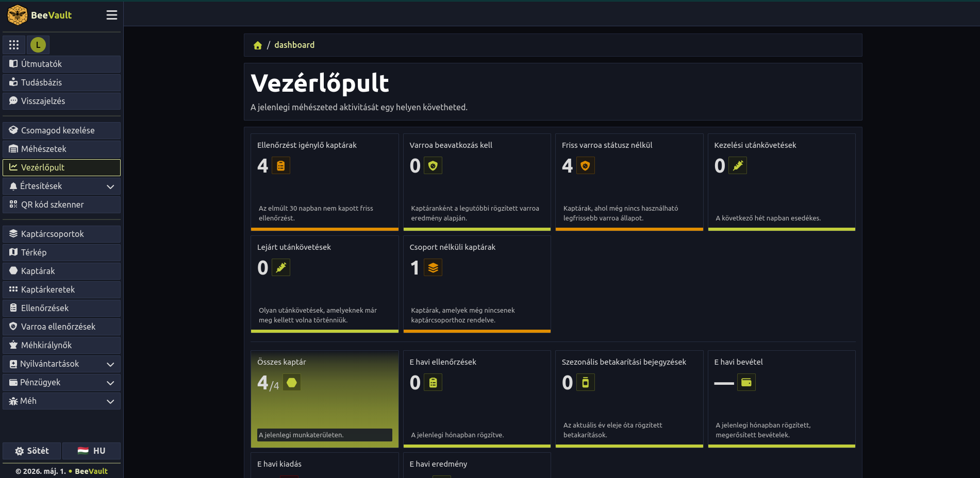The image size is (980, 478).
Task: Click the clipboard icon in Ellenőrzést igénylő kaptárak
Action: click(x=281, y=165)
